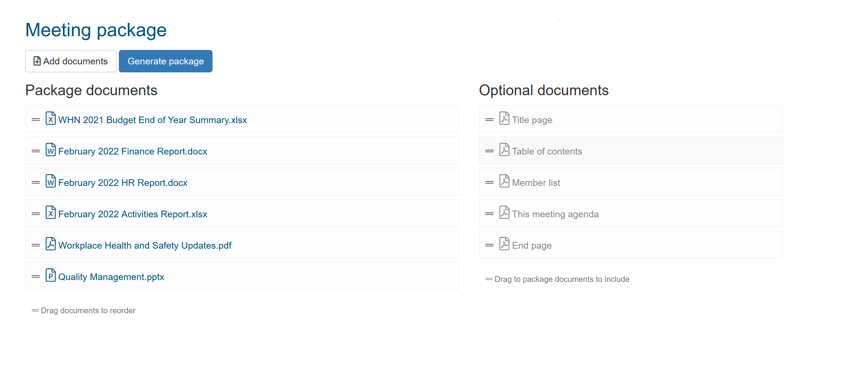Select Title page optional document
868x384 pixels.
click(x=532, y=119)
